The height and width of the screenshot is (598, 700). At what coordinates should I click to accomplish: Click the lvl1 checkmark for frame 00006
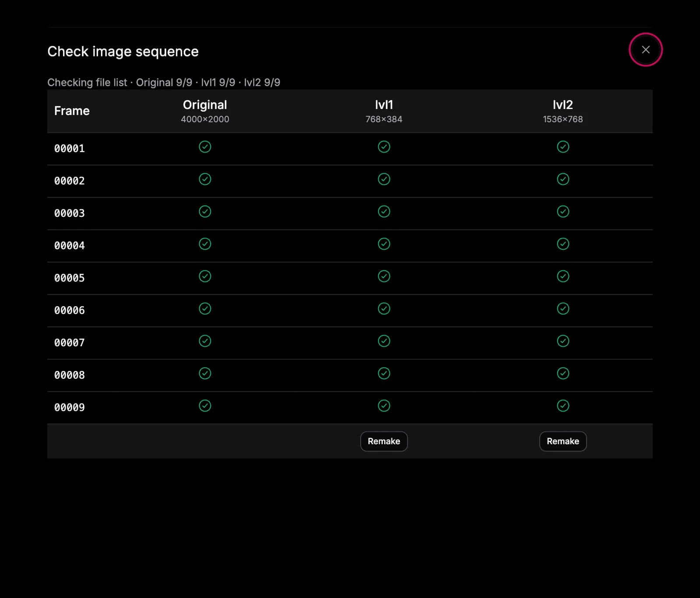[x=384, y=309]
